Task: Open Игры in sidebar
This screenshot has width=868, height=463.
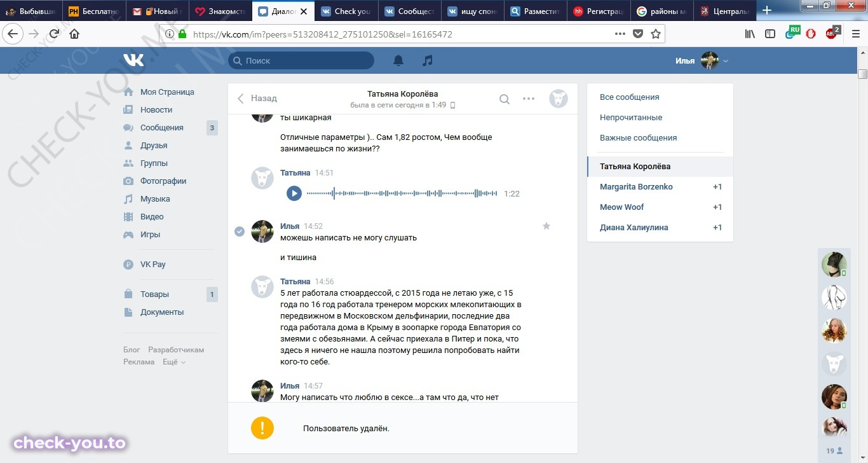Action: [x=150, y=235]
